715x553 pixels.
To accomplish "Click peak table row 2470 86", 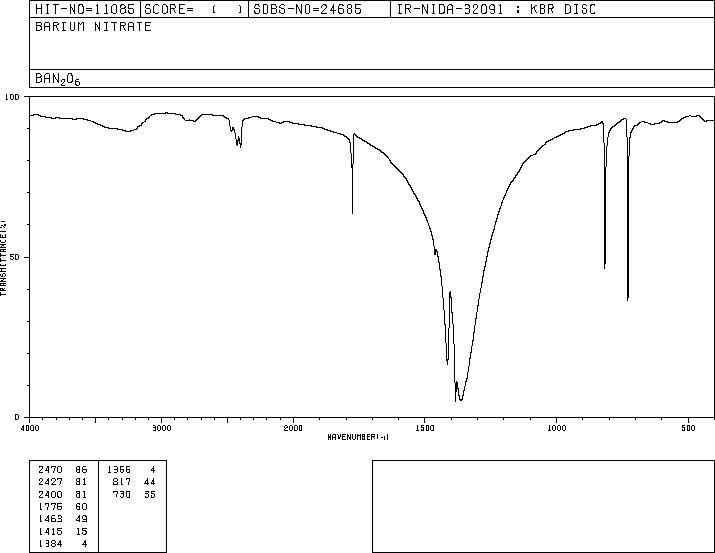I will coord(63,470).
